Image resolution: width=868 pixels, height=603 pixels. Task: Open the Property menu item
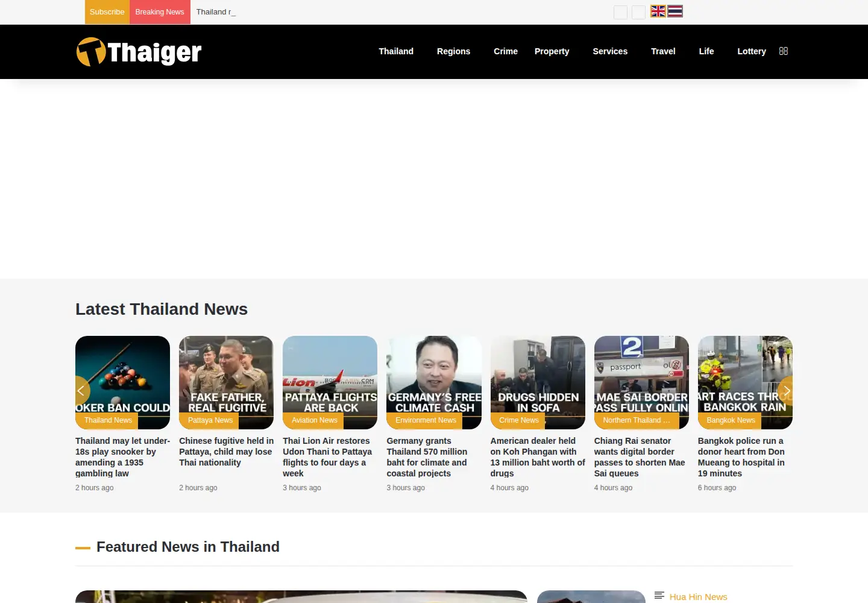[x=552, y=51]
